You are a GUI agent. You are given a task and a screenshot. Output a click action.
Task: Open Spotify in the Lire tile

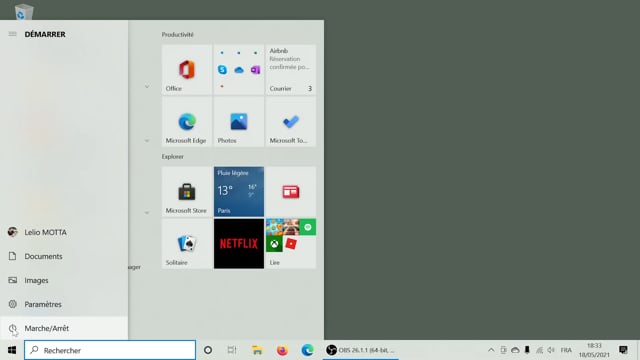(308, 227)
